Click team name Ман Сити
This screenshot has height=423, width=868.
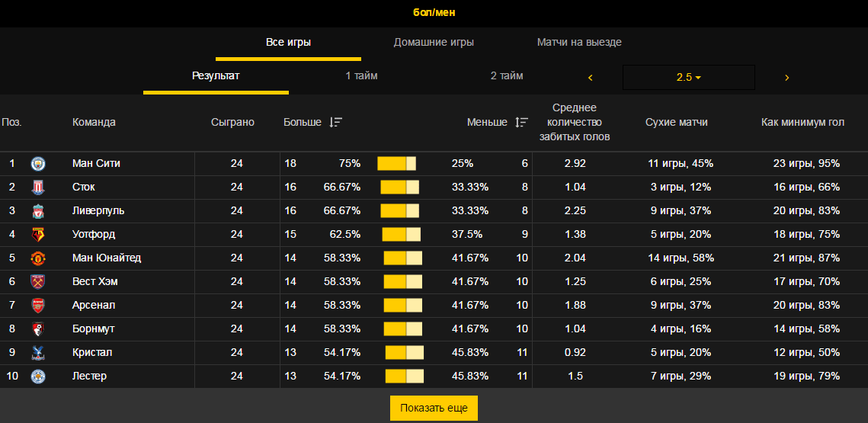pos(96,164)
